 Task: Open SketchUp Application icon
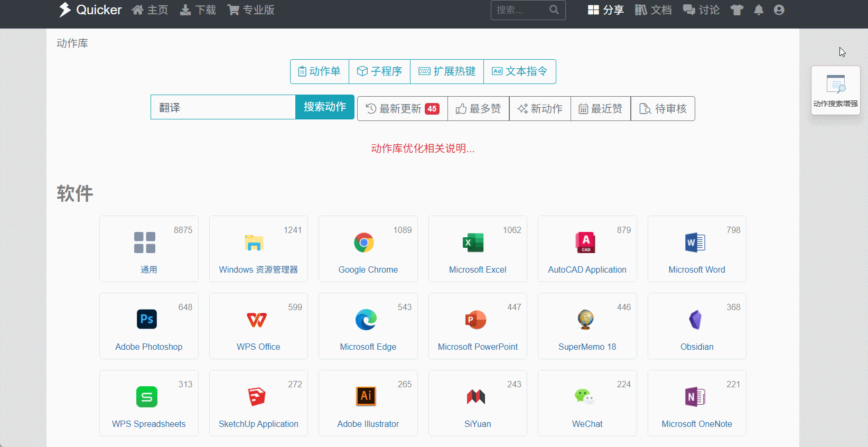click(257, 397)
